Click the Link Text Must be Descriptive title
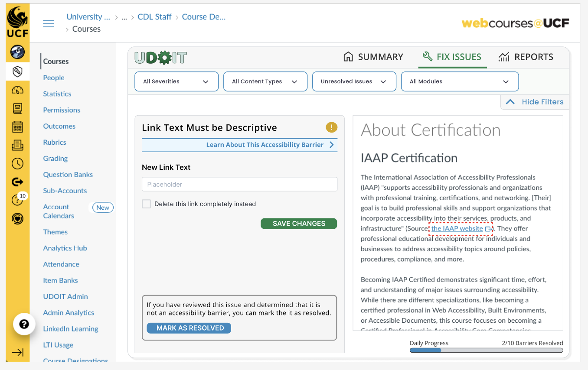Screen dimensions: 588x370 (x=209, y=128)
